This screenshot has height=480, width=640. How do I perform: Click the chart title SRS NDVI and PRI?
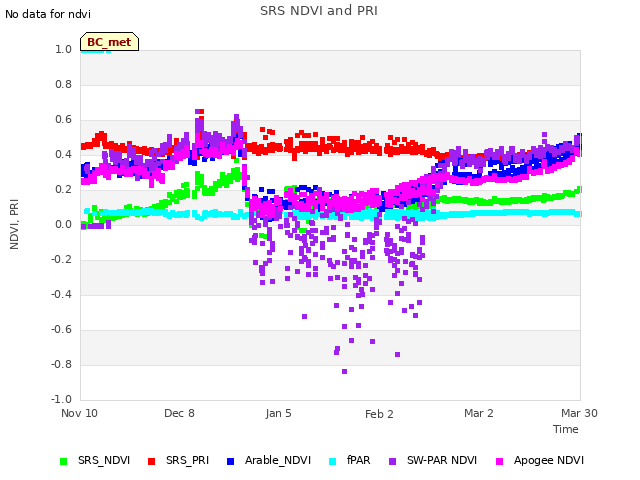(x=319, y=11)
